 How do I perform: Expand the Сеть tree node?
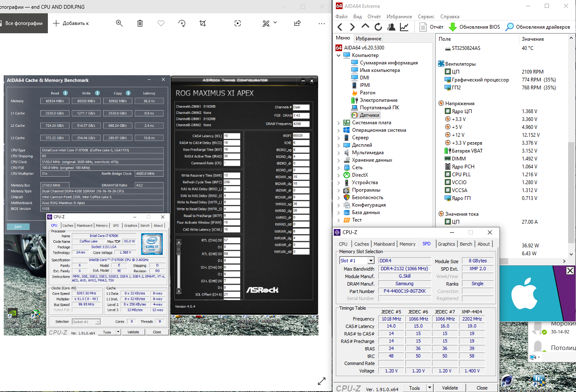338,168
